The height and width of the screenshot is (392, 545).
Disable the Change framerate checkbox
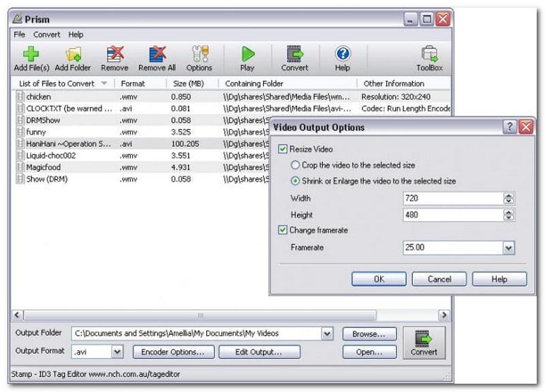click(x=283, y=231)
